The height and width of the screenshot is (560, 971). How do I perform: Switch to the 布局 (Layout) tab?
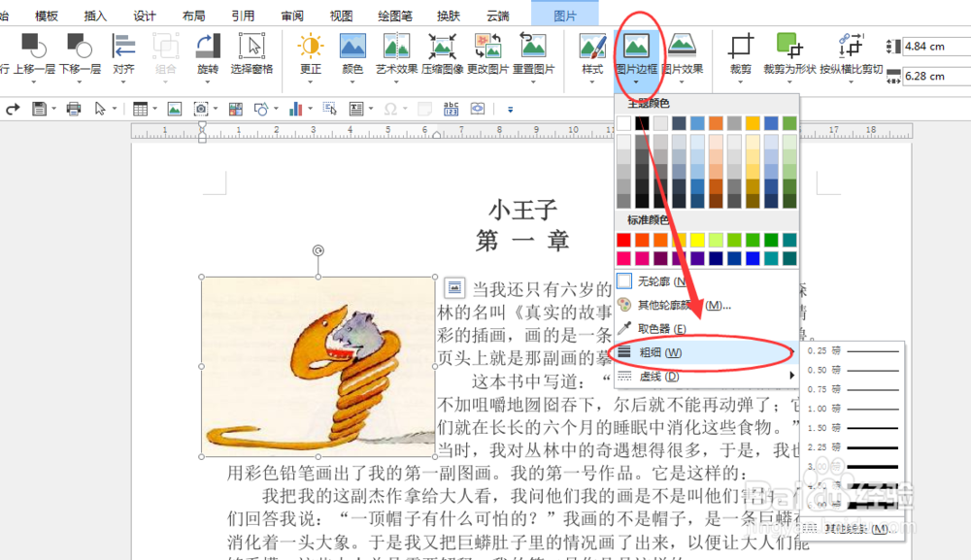point(193,16)
